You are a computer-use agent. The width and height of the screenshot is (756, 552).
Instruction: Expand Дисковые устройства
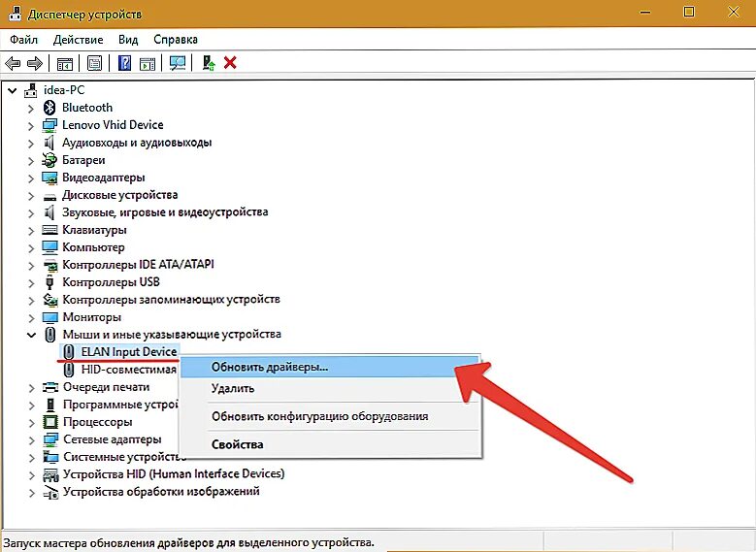[x=31, y=196]
